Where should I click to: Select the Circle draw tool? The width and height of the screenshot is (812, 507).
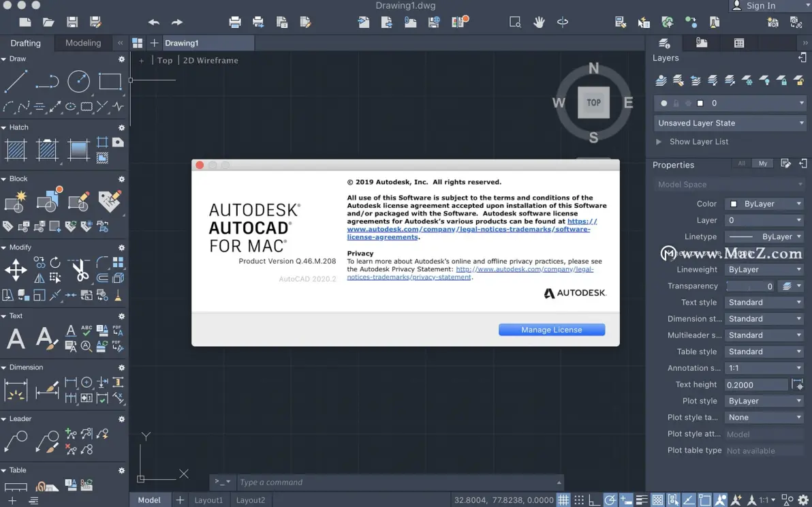[x=79, y=81]
